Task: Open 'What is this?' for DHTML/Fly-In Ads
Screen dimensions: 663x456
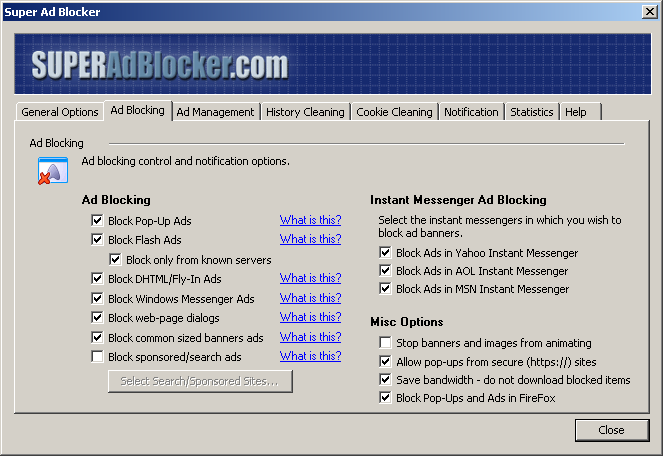Action: coord(310,278)
